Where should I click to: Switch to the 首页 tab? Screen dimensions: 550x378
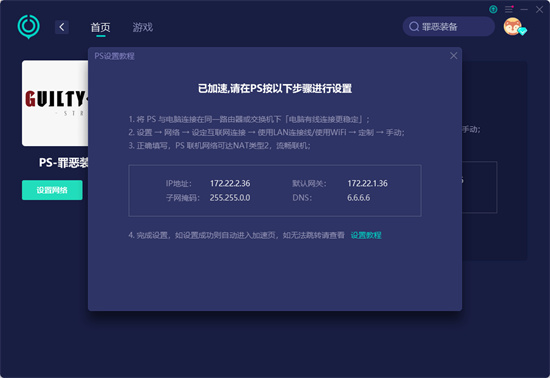coord(100,27)
